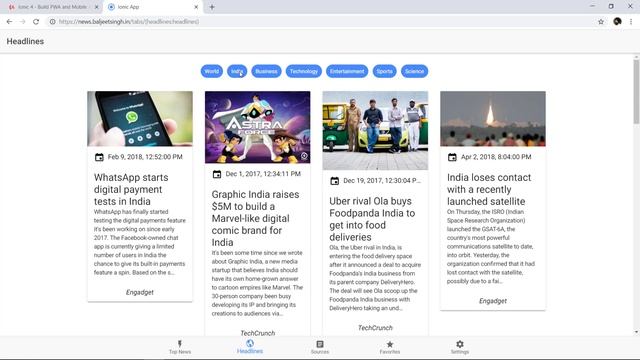640x360 pixels.
Task: Click the browser back arrow
Action: [x=9, y=22]
